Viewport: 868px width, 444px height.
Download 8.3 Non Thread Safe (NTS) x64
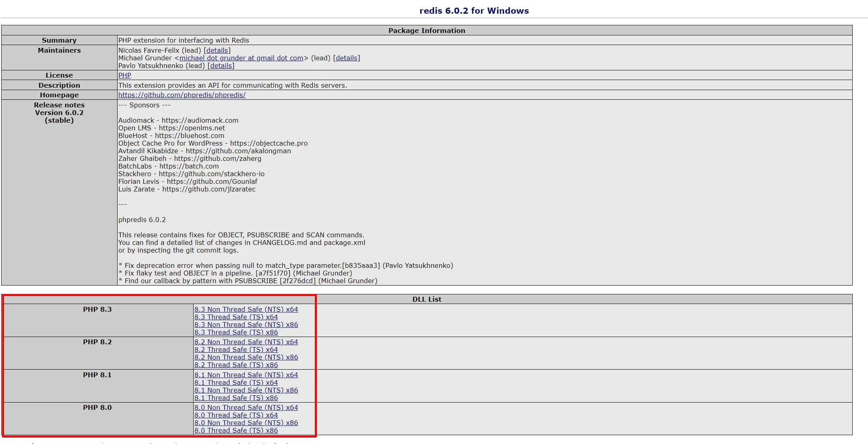pyautogui.click(x=246, y=309)
